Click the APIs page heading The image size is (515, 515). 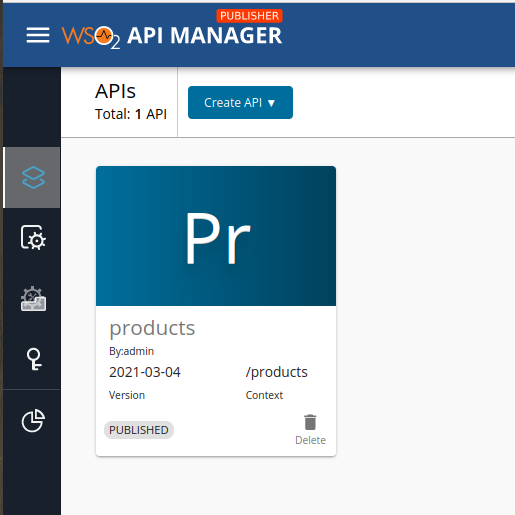click(115, 91)
